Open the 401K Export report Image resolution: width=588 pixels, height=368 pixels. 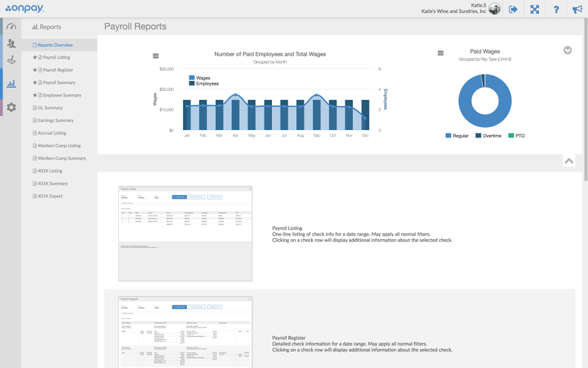point(50,196)
